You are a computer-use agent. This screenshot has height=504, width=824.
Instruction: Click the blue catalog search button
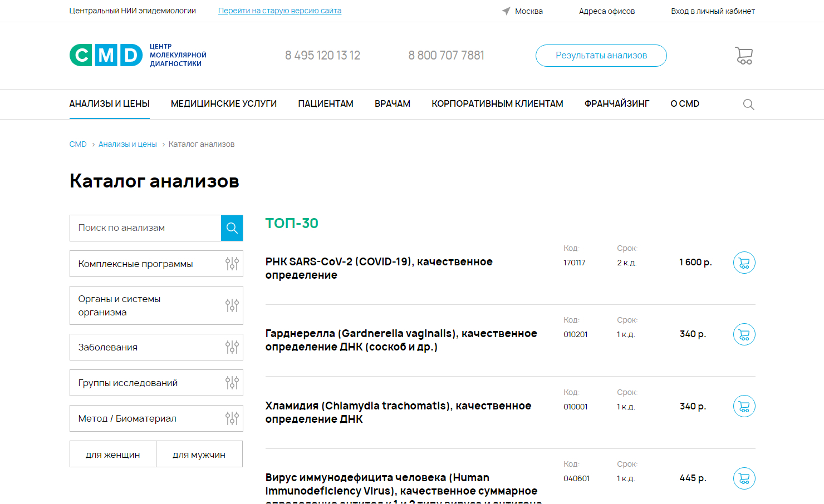232,228
